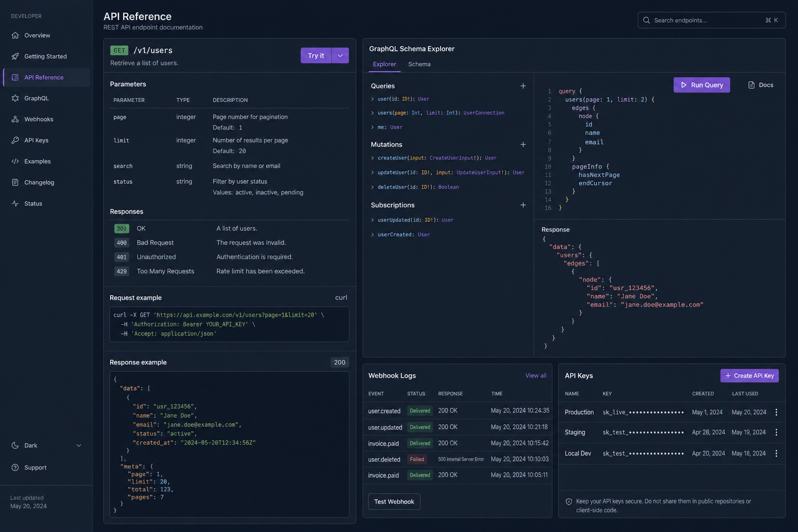Click the status parameter name
The image size is (798, 532).
coord(123,182)
